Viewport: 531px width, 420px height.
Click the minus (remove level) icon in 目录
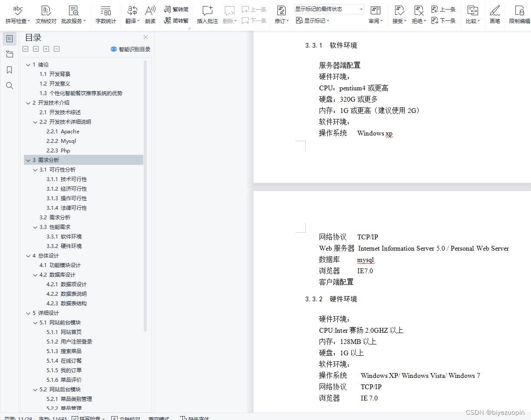coord(57,49)
